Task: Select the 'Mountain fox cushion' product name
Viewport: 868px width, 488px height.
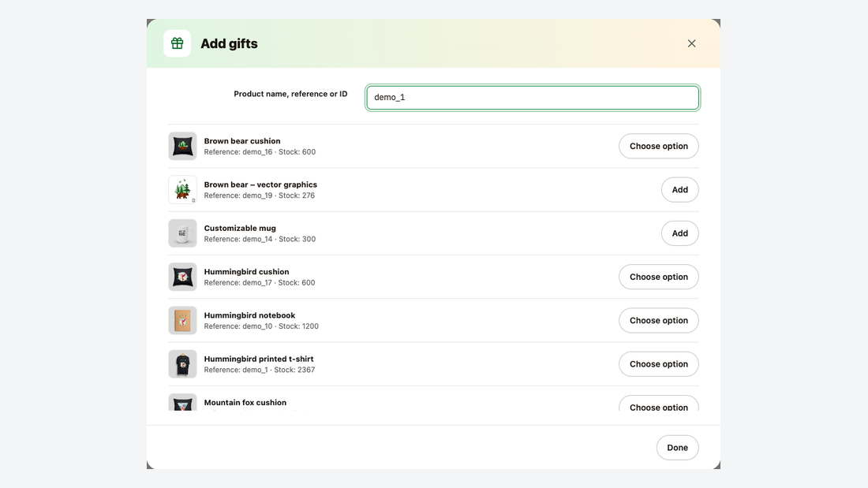Action: [x=245, y=402]
